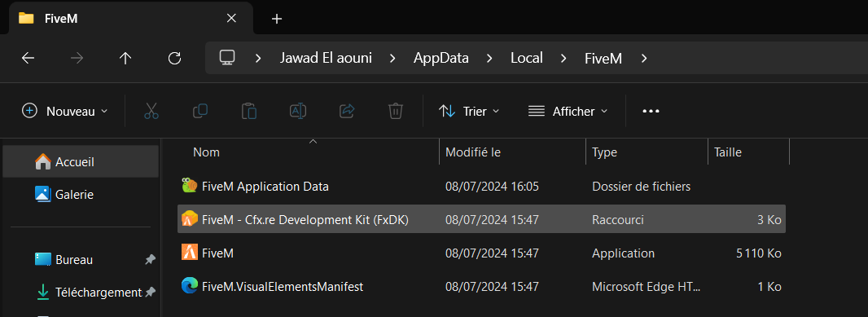
Task: Click the sort arrow above Nom column
Action: [313, 142]
